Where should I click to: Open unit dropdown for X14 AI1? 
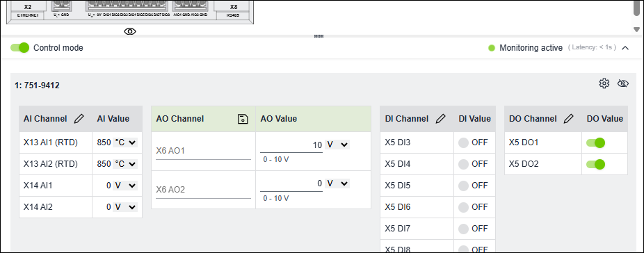pyautogui.click(x=125, y=186)
